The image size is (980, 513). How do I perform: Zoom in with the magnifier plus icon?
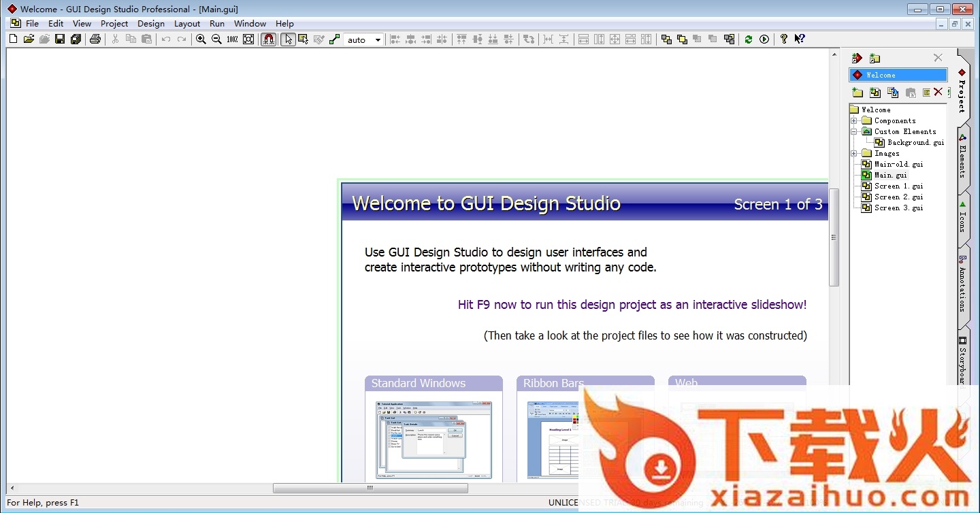[201, 39]
